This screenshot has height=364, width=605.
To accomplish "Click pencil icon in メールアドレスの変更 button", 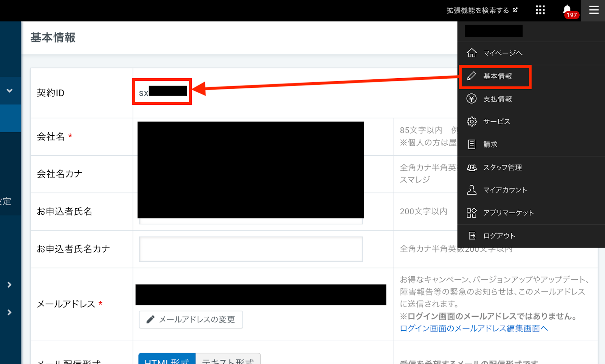I will [150, 319].
